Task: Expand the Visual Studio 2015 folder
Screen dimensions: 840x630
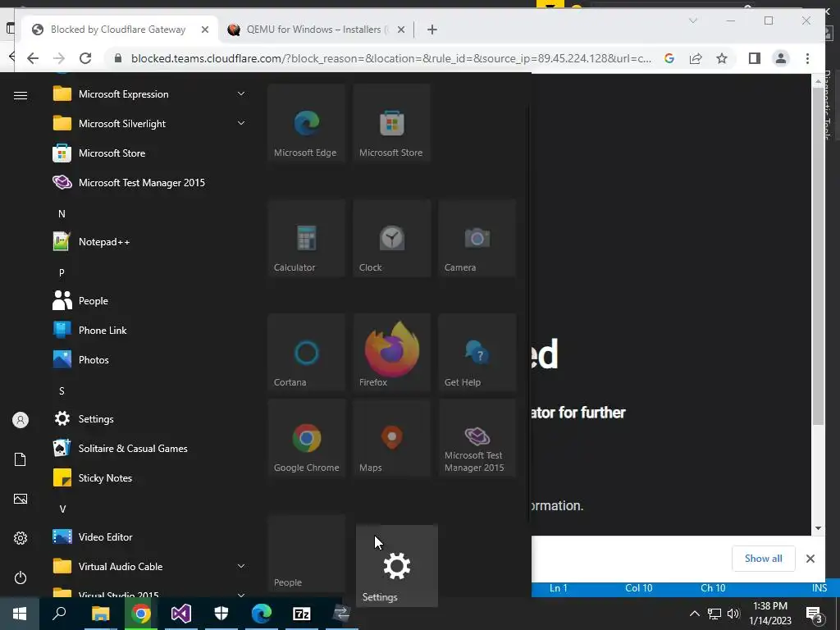Action: pyautogui.click(x=150, y=592)
